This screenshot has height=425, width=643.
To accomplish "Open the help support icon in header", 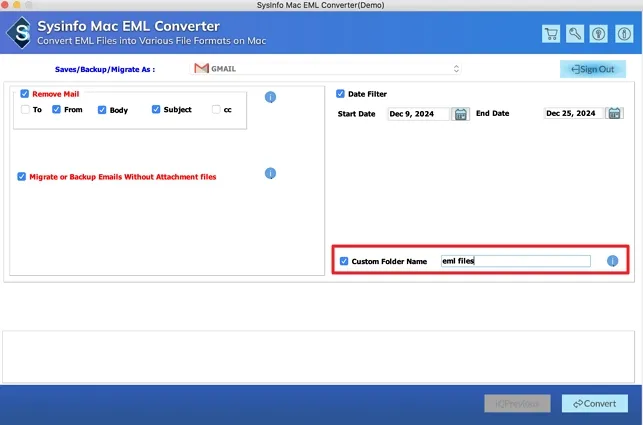I will (599, 34).
